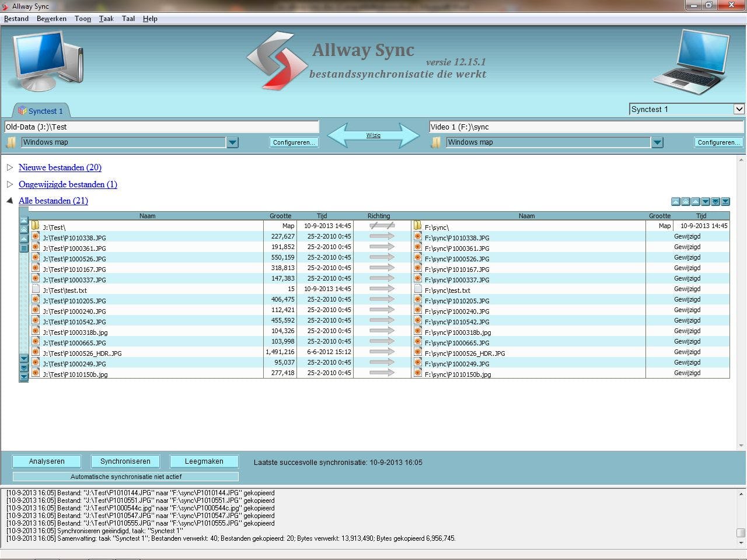Jump to last item using button above file table
The image size is (747, 560).
(725, 202)
